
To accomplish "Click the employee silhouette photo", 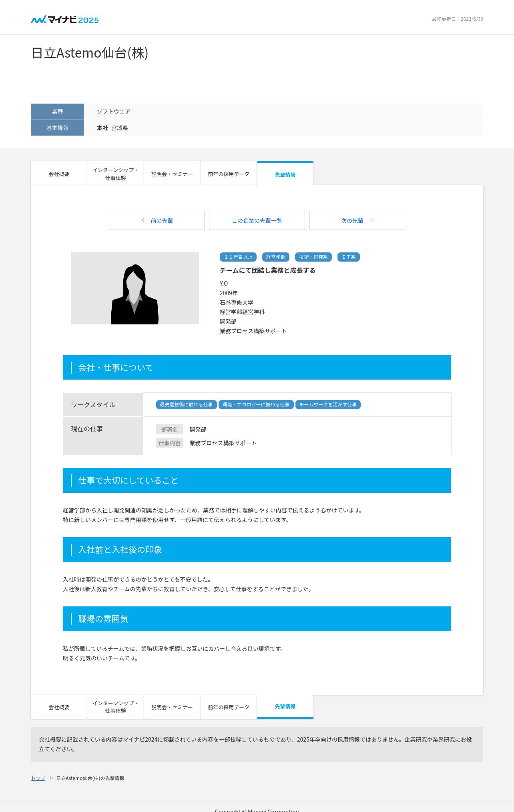I will (135, 288).
